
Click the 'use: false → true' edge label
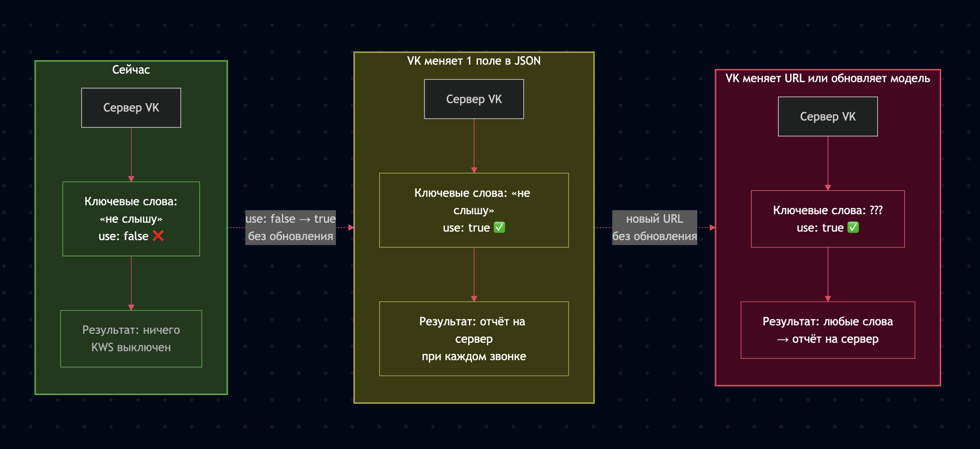(290, 227)
